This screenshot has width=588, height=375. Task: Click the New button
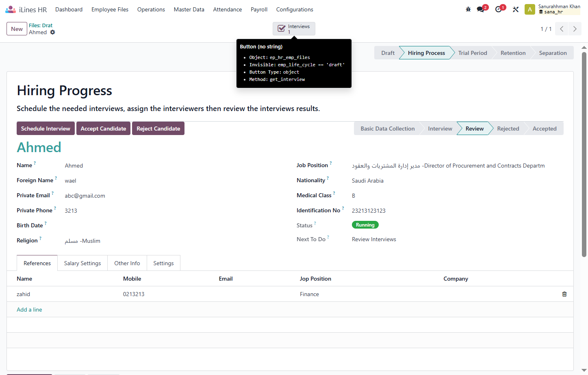17,29
